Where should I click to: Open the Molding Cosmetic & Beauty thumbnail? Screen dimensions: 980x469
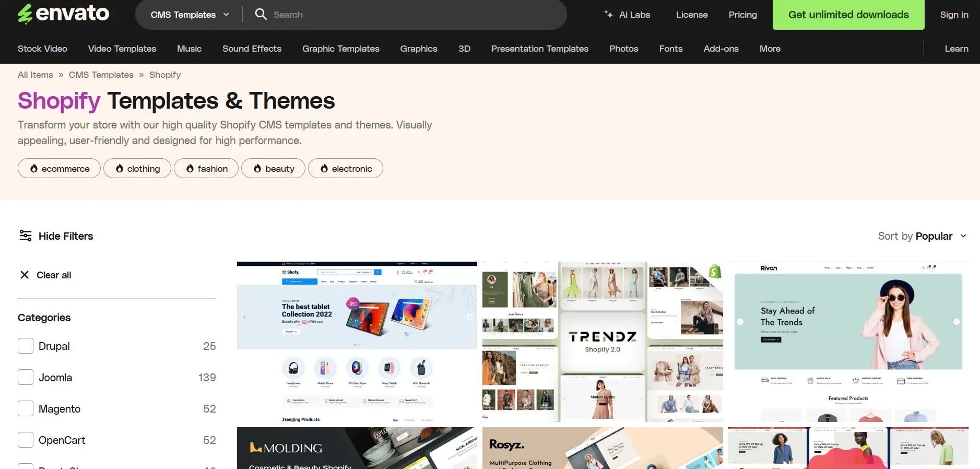click(x=357, y=448)
